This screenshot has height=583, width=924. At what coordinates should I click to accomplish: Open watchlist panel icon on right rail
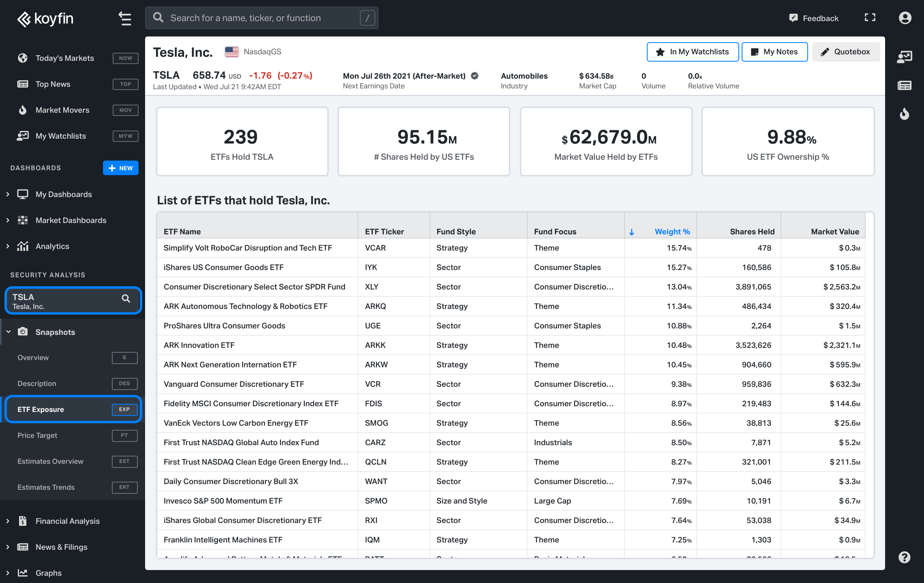905,57
